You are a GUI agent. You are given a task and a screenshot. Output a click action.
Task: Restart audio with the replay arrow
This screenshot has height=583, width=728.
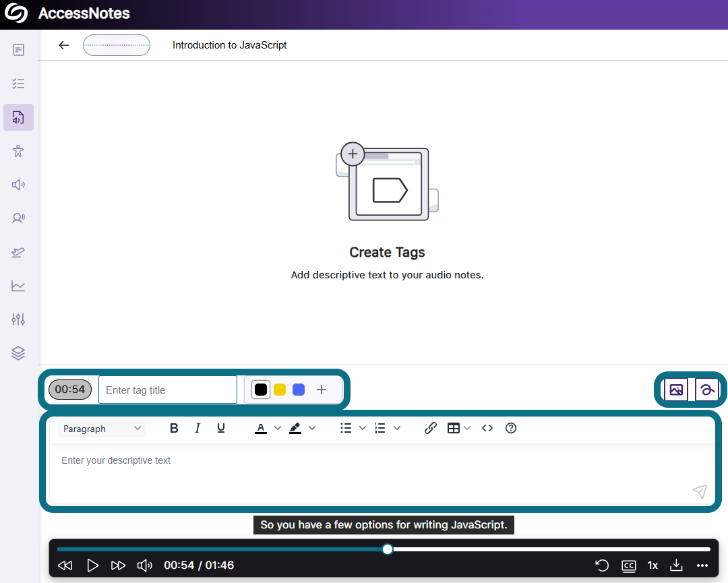tap(602, 565)
